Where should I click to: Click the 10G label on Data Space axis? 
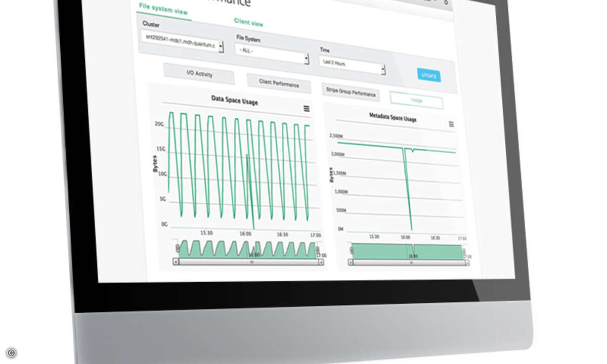(163, 173)
